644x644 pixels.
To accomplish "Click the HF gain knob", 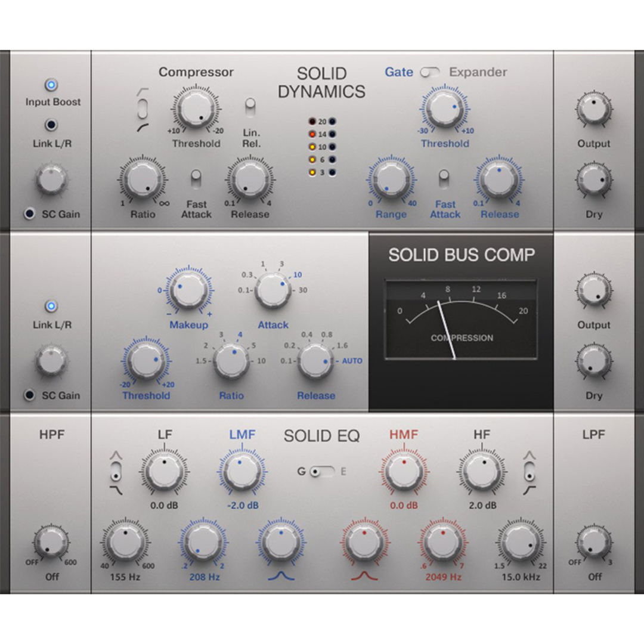I will [x=481, y=471].
